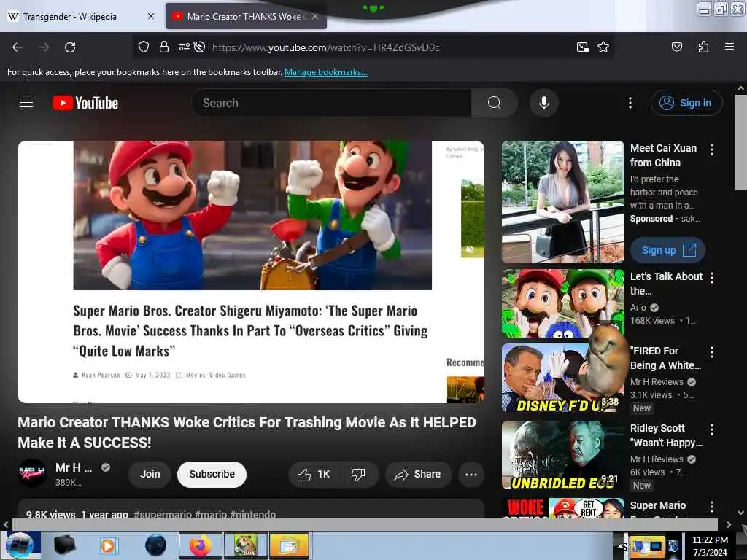Click the taskbar clock showing 11:22 PM
This screenshot has height=560, width=747.
pyautogui.click(x=710, y=545)
